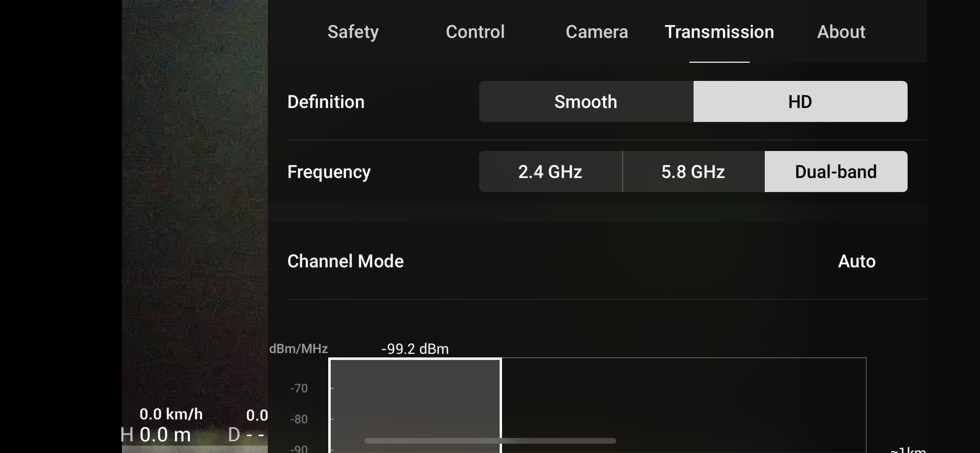Select the Transmission tab

[x=719, y=32]
